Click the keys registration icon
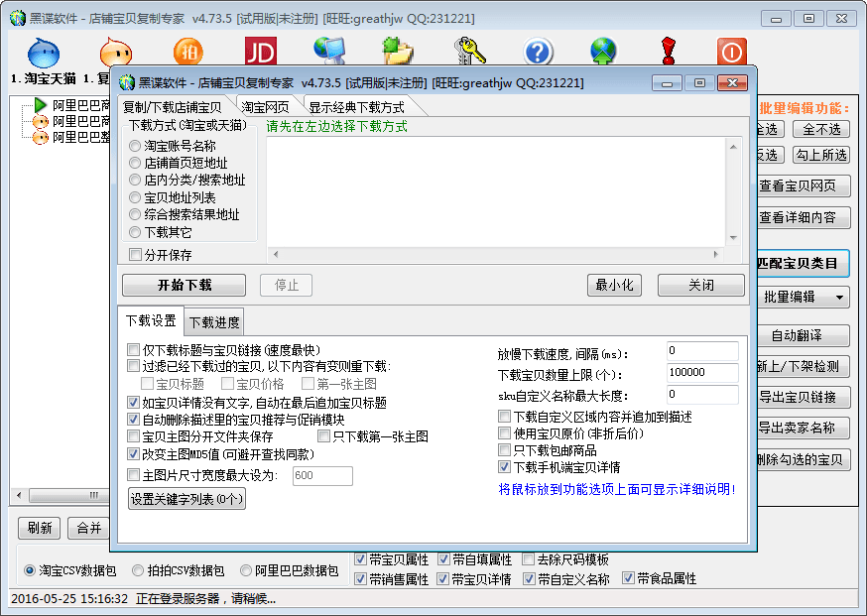 pyautogui.click(x=468, y=52)
